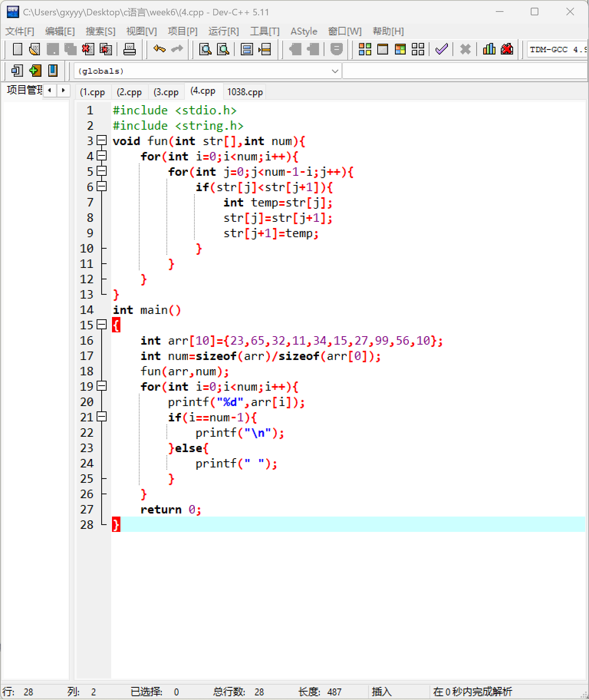
Task: Collapse the main body fold at line 15
Action: 102,325
